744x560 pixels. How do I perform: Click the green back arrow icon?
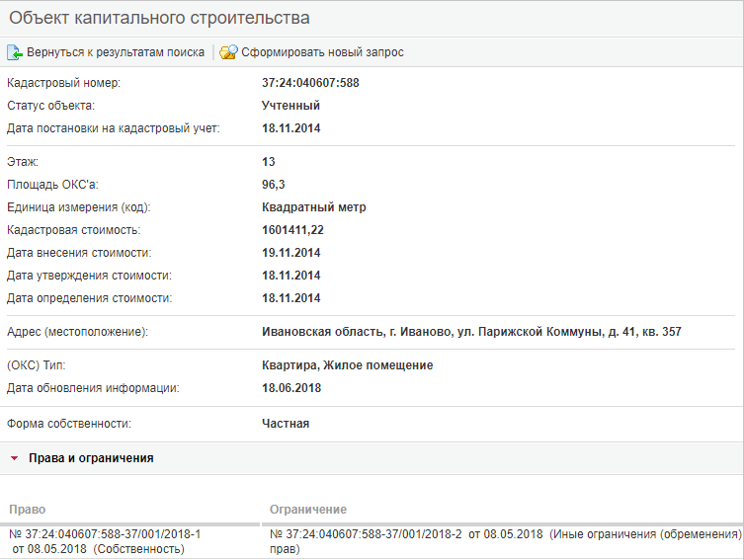[15, 52]
